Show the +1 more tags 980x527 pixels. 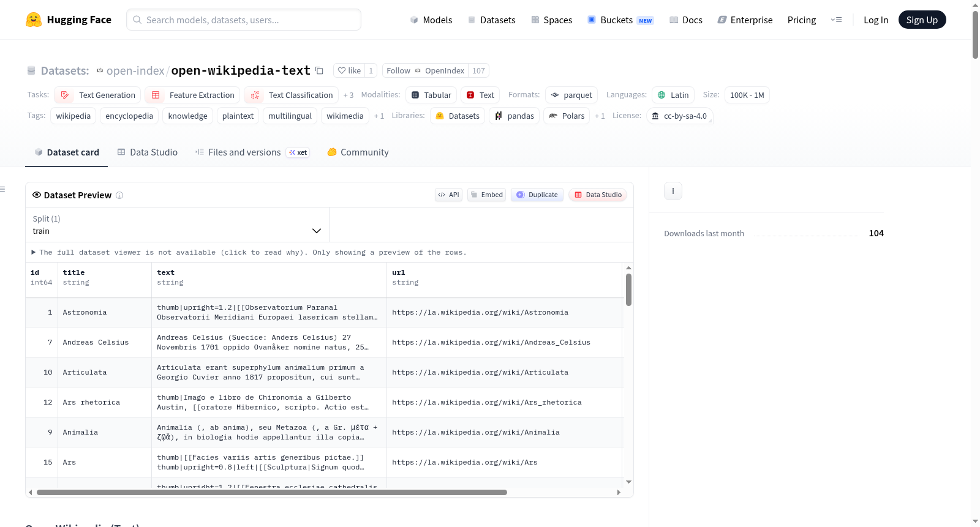pos(379,116)
